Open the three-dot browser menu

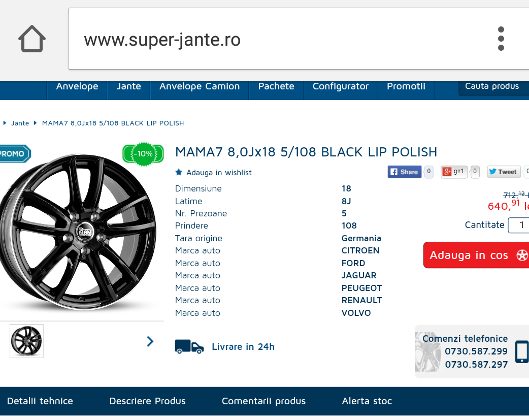coord(501,39)
